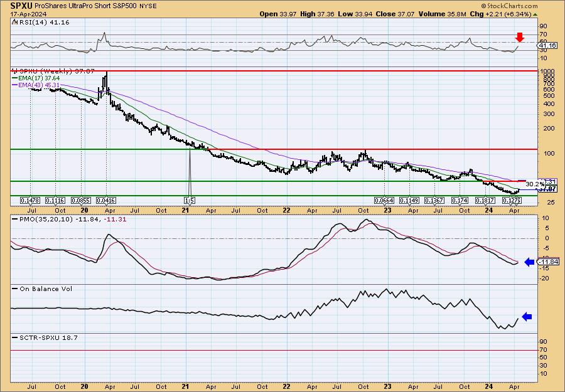
Task: Click the 0.1478 dividend marker label
Action: coord(30,201)
